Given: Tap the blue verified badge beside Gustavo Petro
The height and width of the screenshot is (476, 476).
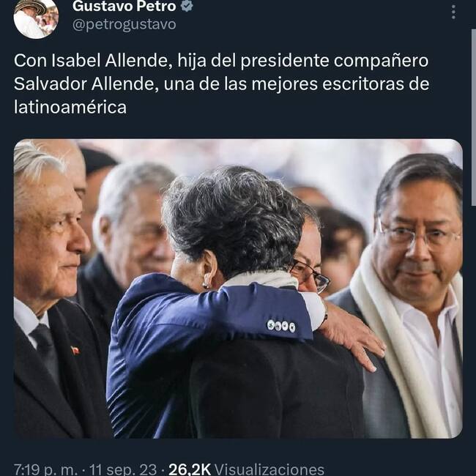Looking at the screenshot, I should [187, 6].
